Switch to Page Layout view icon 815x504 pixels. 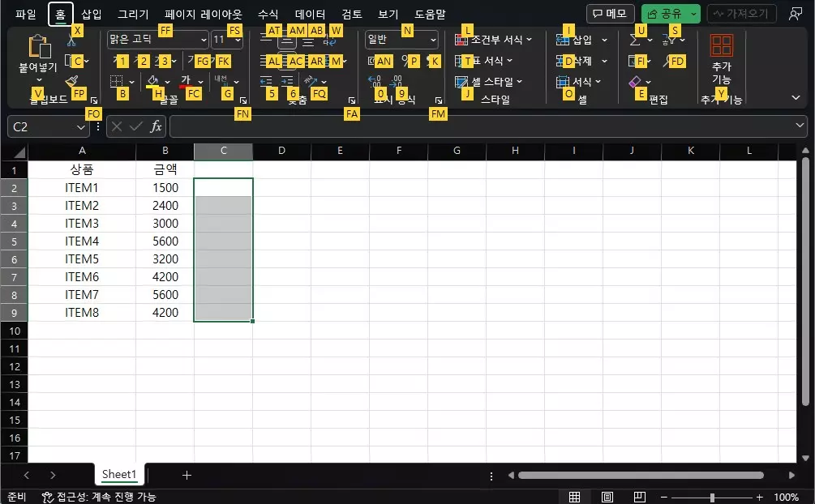tap(607, 497)
